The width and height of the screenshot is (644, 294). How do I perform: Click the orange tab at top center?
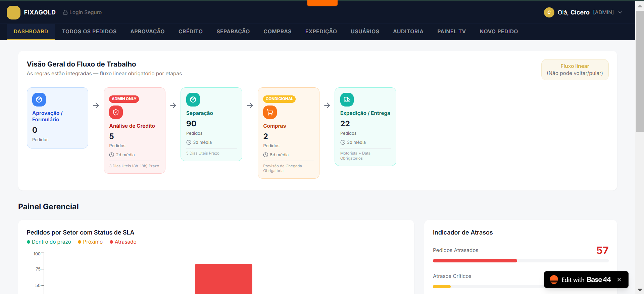[322, 3]
